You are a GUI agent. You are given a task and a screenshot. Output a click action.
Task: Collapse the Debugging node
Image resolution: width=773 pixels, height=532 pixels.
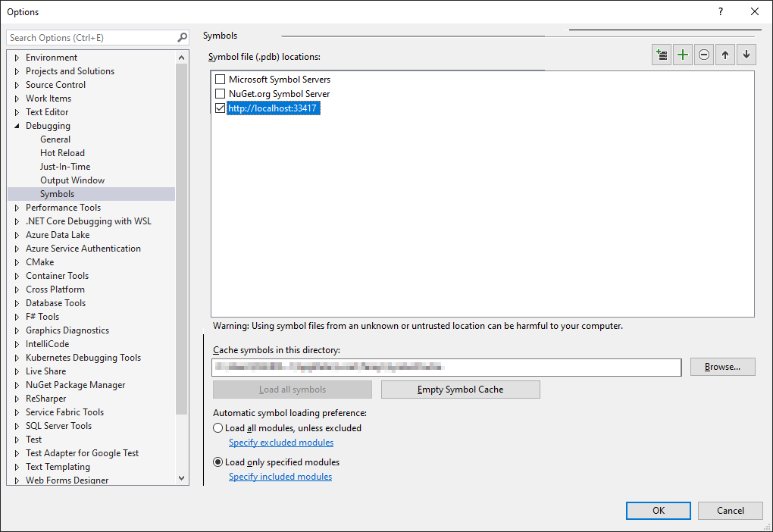[x=17, y=126]
